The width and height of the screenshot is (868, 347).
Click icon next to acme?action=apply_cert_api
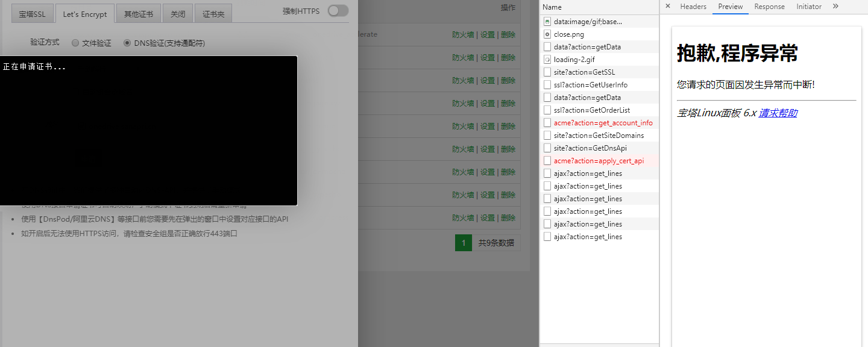click(547, 161)
